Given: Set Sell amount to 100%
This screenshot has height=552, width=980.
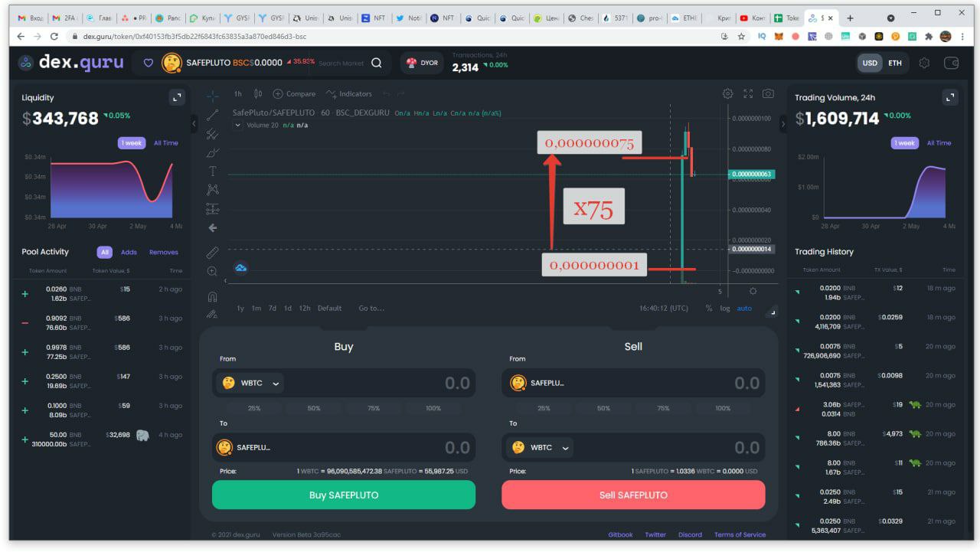Looking at the screenshot, I should pyautogui.click(x=723, y=408).
